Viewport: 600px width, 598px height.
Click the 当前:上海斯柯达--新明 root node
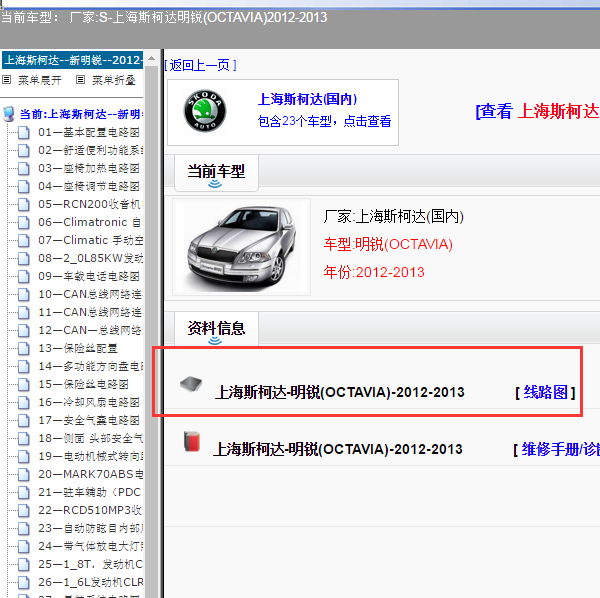point(82,114)
